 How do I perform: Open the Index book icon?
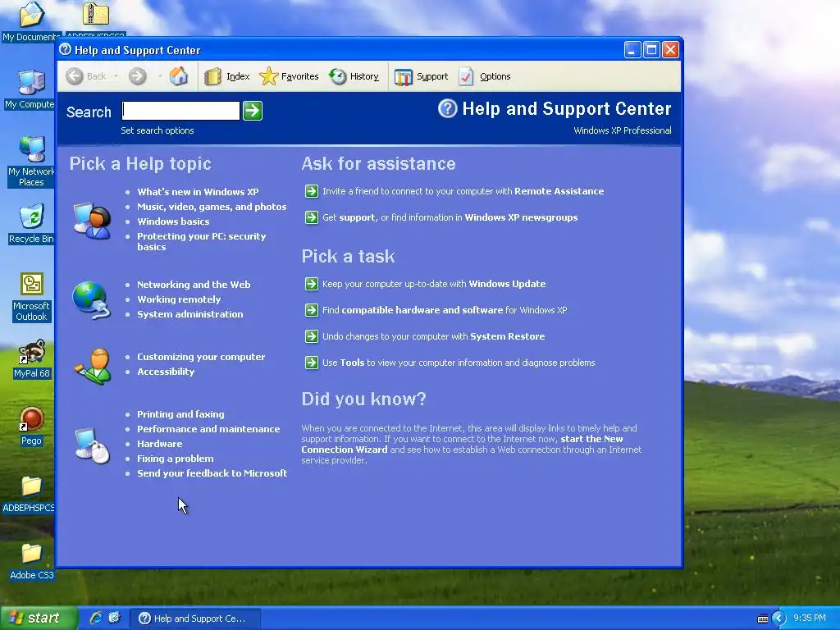212,76
